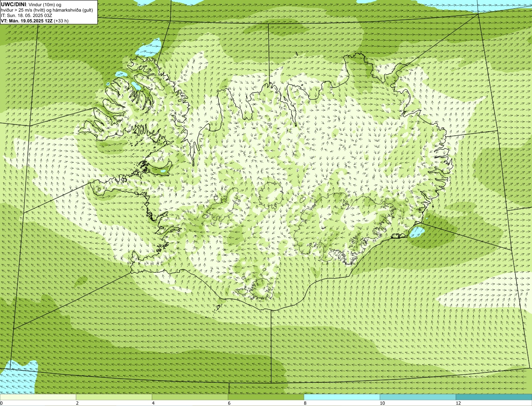This screenshot has height=406, width=532.
Task: Click the medium green 4–6 legend color segment
Action: [190, 397]
